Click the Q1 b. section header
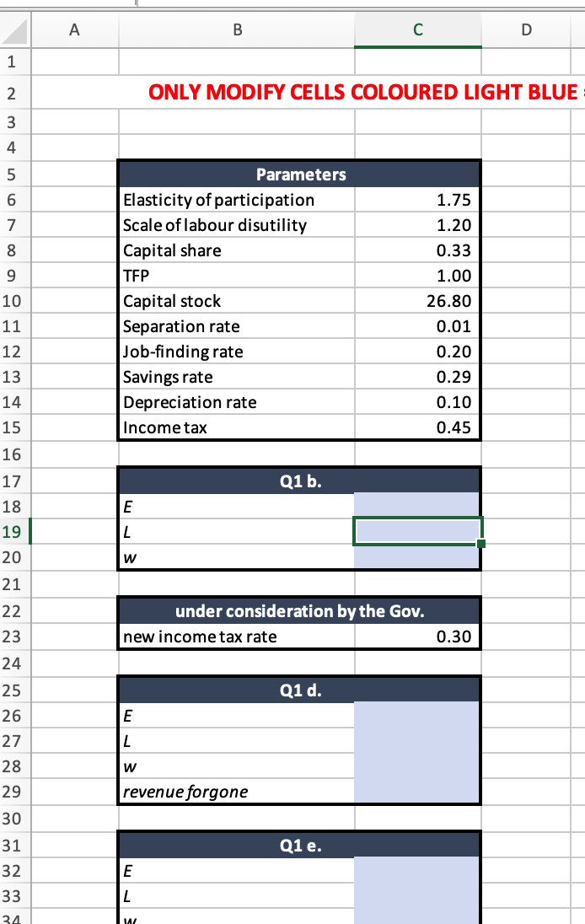 click(x=300, y=481)
